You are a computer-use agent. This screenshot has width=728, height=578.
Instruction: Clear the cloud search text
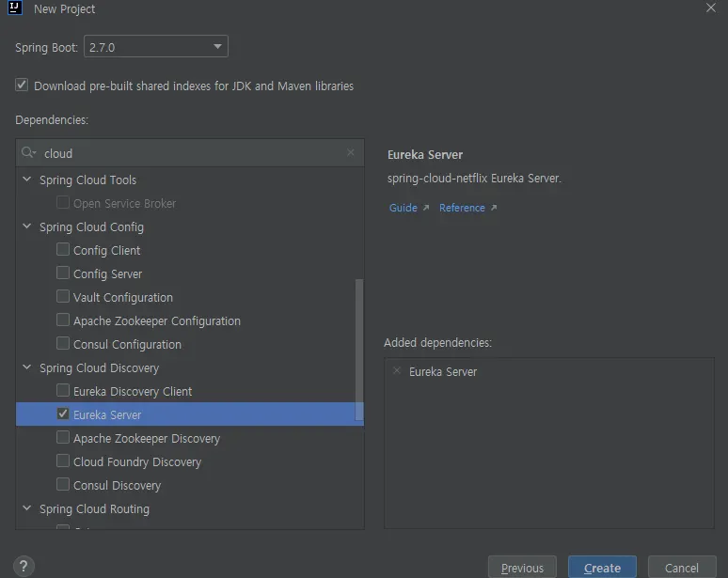(x=351, y=152)
